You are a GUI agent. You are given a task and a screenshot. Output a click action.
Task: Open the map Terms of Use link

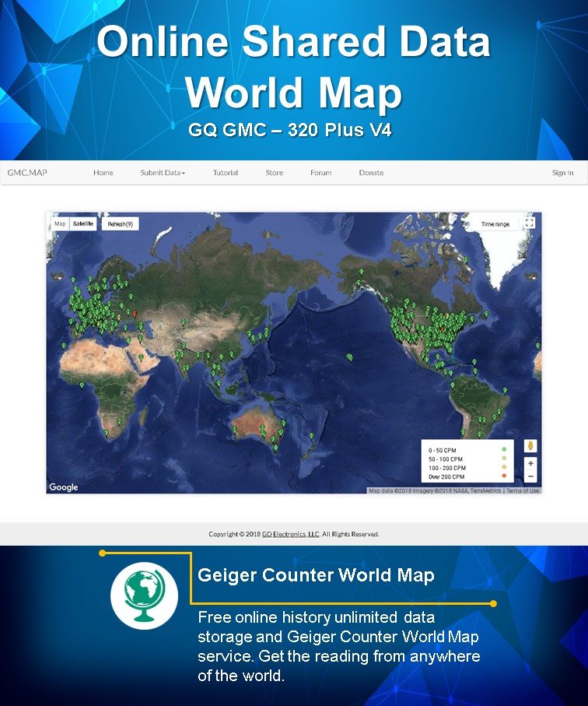coord(523,491)
